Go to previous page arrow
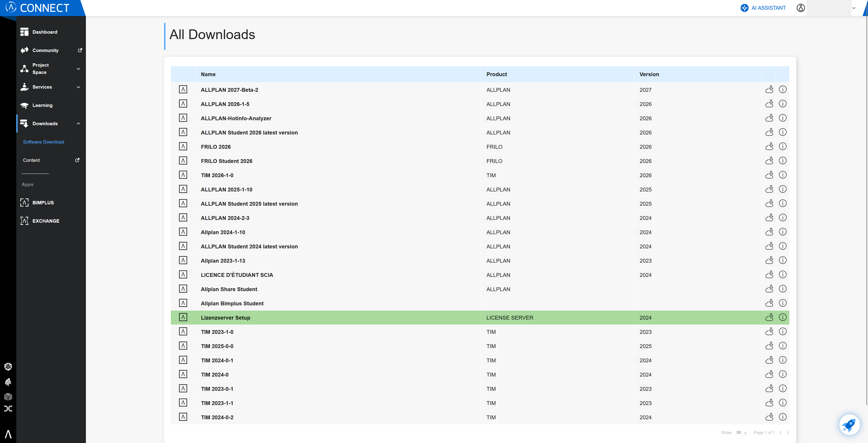The image size is (868, 443). (x=780, y=433)
